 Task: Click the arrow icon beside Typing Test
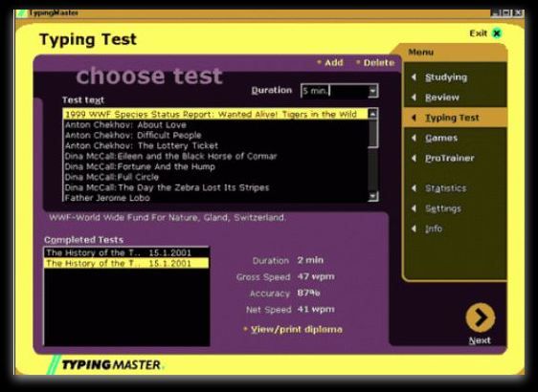click(415, 118)
